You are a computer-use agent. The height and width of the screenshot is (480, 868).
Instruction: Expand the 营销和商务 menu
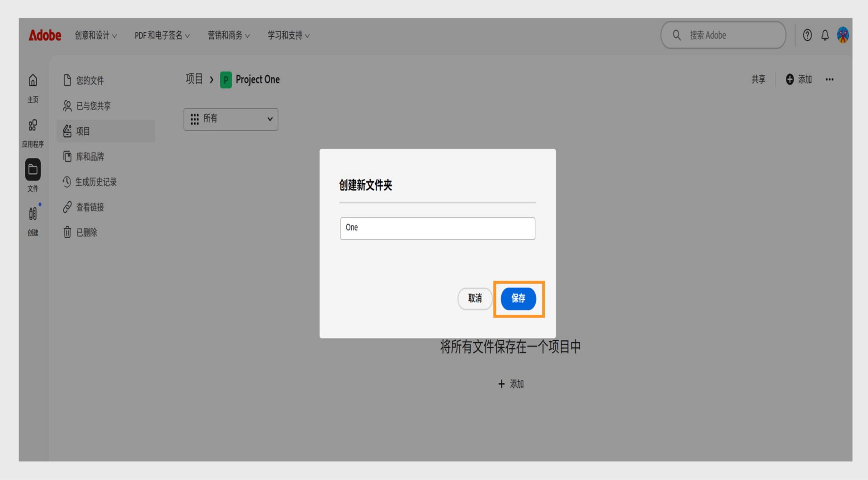click(229, 35)
